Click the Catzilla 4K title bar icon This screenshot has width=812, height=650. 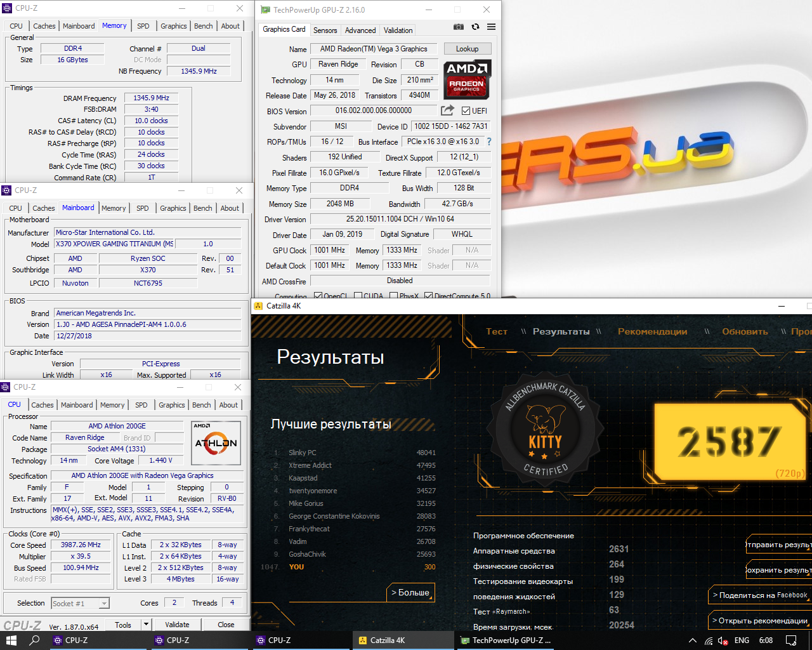(258, 305)
